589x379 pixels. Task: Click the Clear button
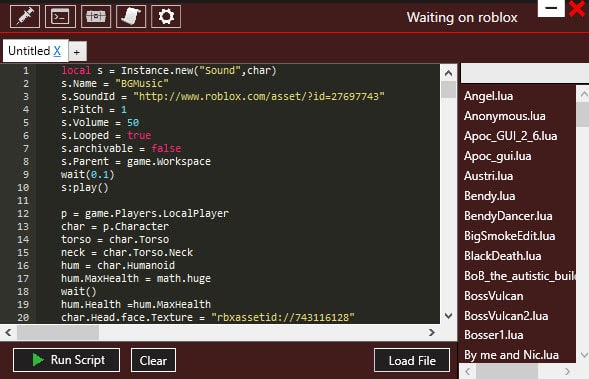pyautogui.click(x=153, y=360)
